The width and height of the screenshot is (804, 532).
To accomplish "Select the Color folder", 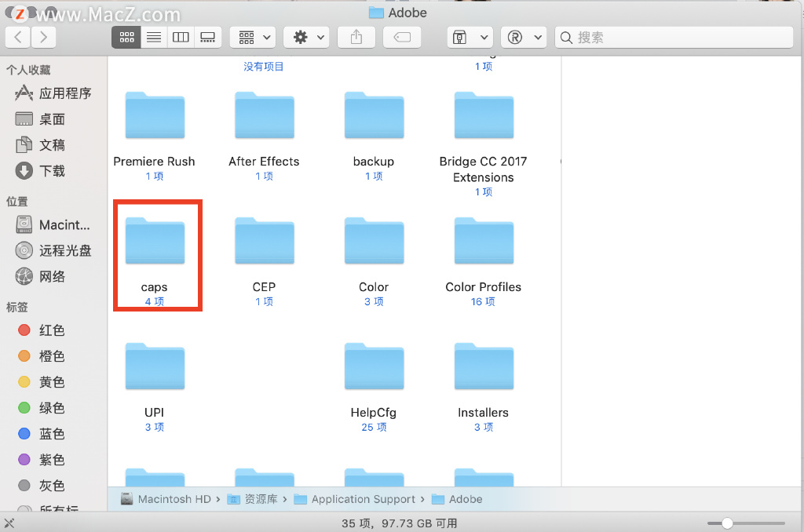I will pos(375,242).
